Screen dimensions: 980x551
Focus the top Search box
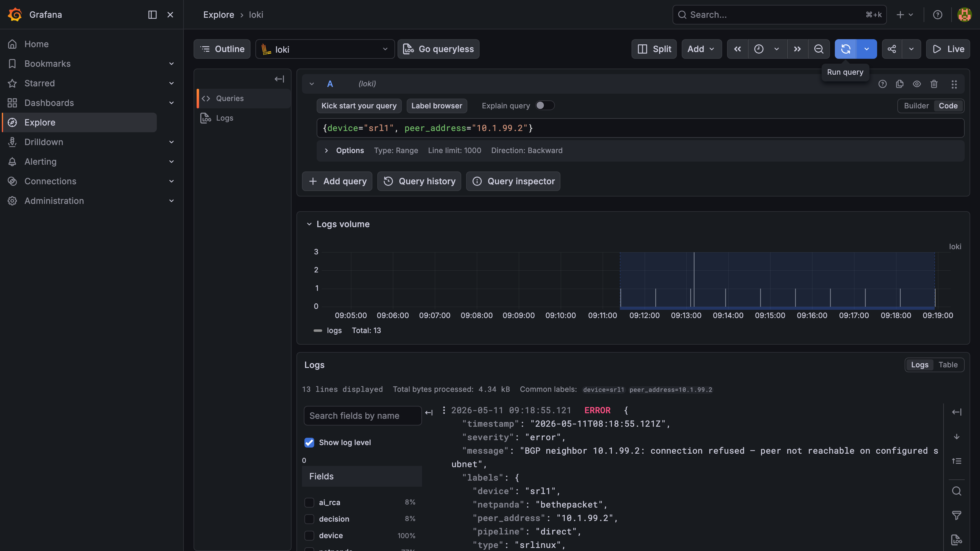(x=779, y=14)
